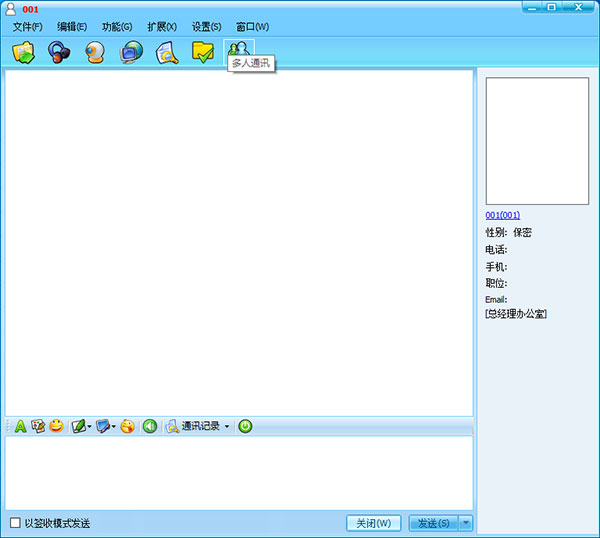This screenshot has height=538, width=600.
Task: Click the Email: label
Action: coord(496,299)
